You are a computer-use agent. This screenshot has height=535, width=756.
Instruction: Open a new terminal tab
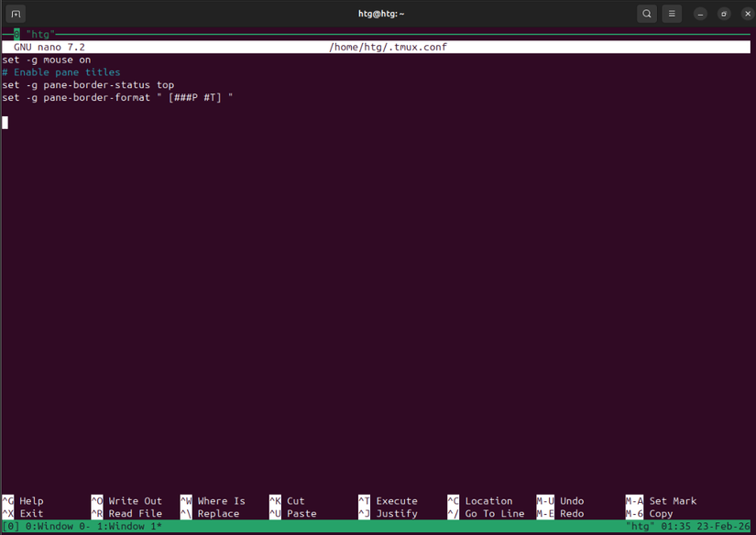15,14
